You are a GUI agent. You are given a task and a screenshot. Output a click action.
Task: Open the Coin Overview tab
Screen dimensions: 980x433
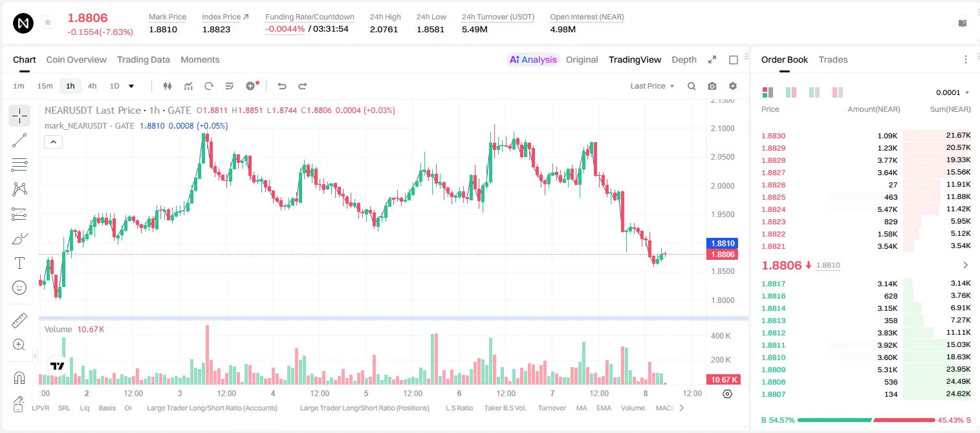click(76, 59)
